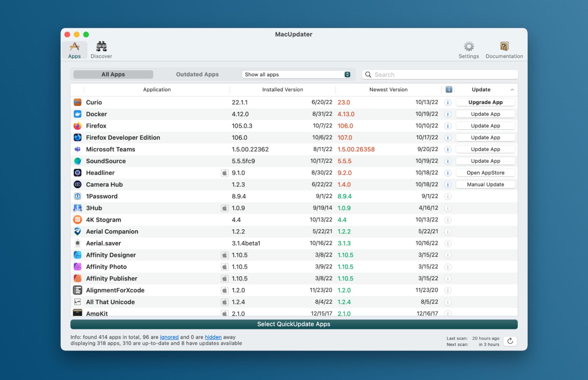
Task: Select the Apps toolbar tab
Action: coord(75,50)
